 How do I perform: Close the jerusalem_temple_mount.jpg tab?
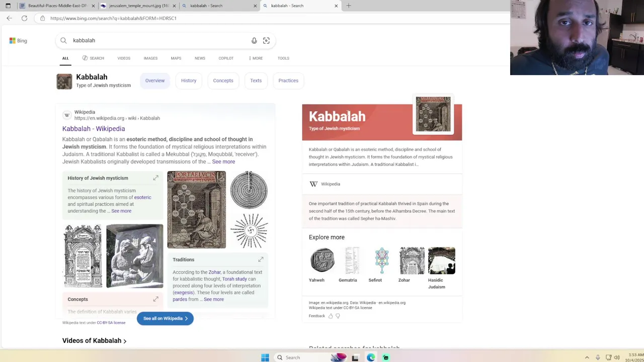pyautogui.click(x=174, y=6)
